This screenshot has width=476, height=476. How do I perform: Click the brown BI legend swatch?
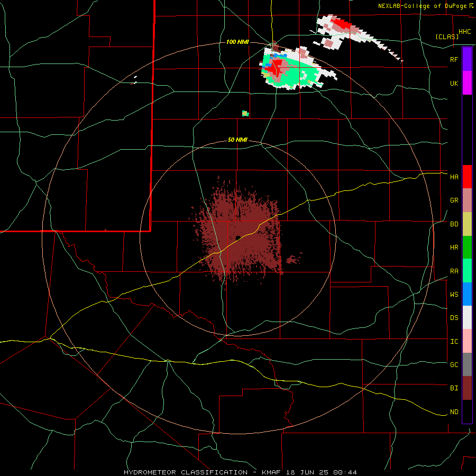[467, 388]
